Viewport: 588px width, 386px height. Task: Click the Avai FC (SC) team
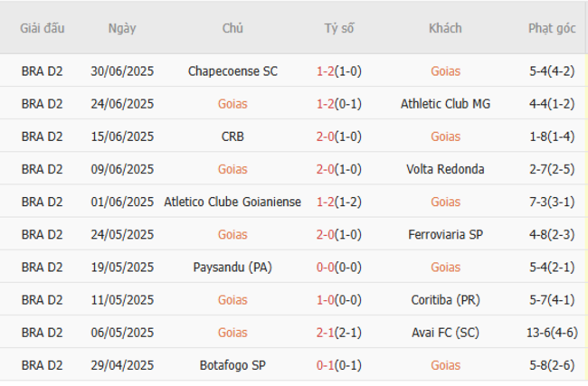[x=445, y=333]
